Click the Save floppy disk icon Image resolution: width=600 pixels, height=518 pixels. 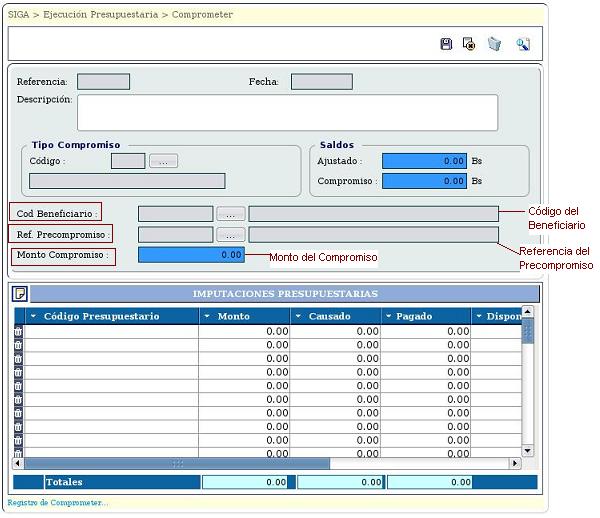447,45
